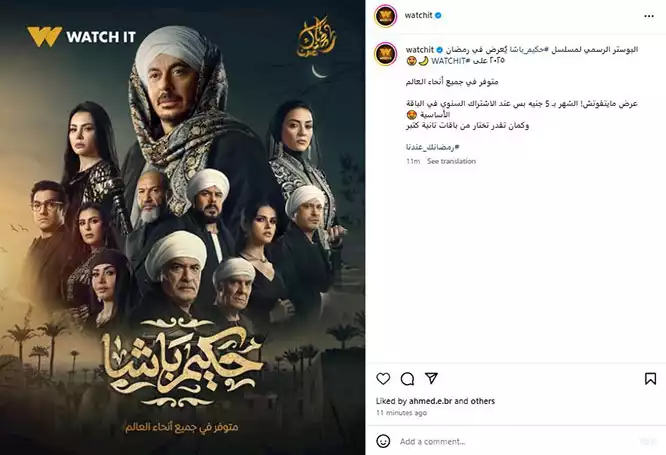View others who liked the post
Screen dimensions: 666x455
482,401
